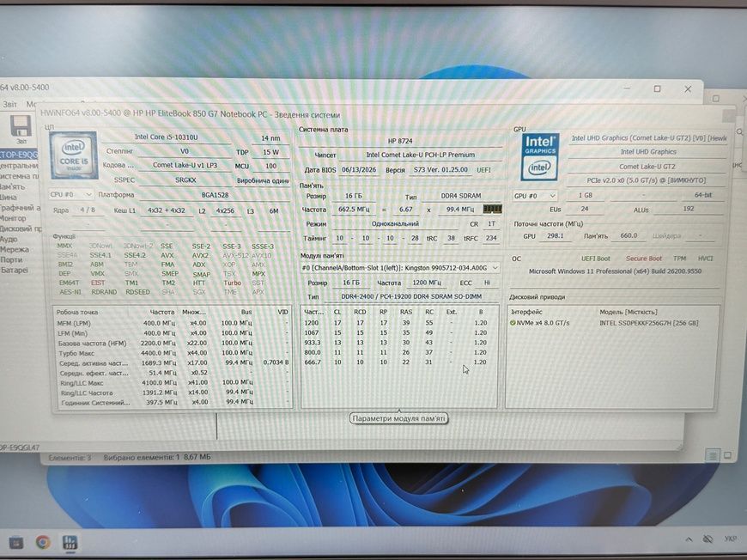Screen dimensions: 747x560
Task: Select the Мережа item in the sidebar tree
Action: [x=15, y=249]
